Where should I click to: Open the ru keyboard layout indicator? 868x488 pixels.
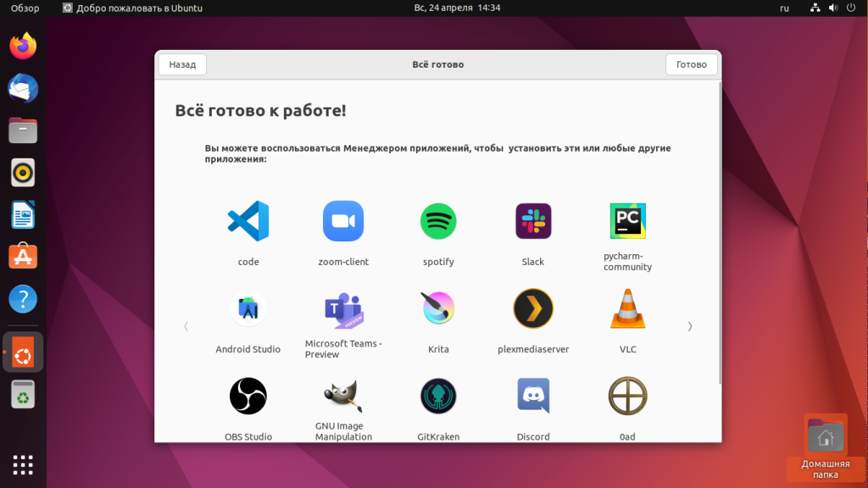coord(784,8)
